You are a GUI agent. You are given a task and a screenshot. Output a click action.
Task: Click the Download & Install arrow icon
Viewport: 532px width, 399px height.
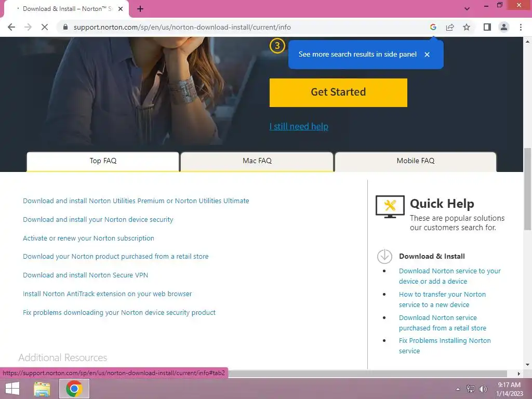[x=384, y=256]
